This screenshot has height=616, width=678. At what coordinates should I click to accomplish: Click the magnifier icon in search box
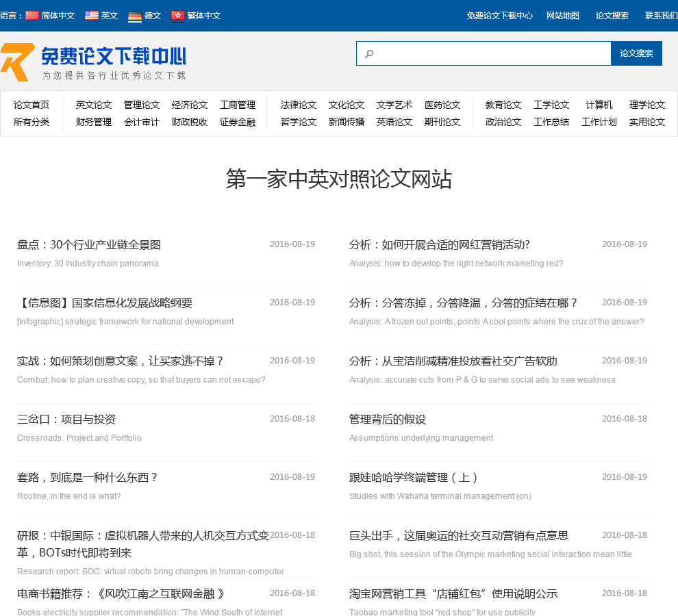pyautogui.click(x=369, y=53)
